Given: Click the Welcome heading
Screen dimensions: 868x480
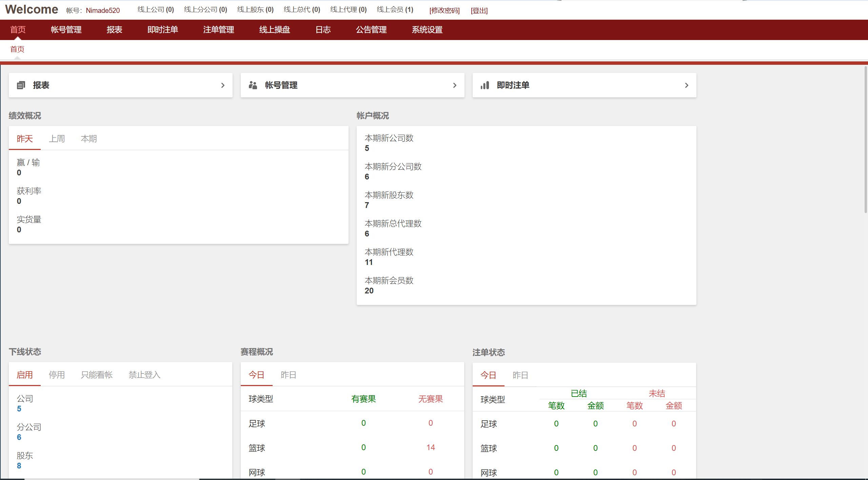Looking at the screenshot, I should pos(32,9).
